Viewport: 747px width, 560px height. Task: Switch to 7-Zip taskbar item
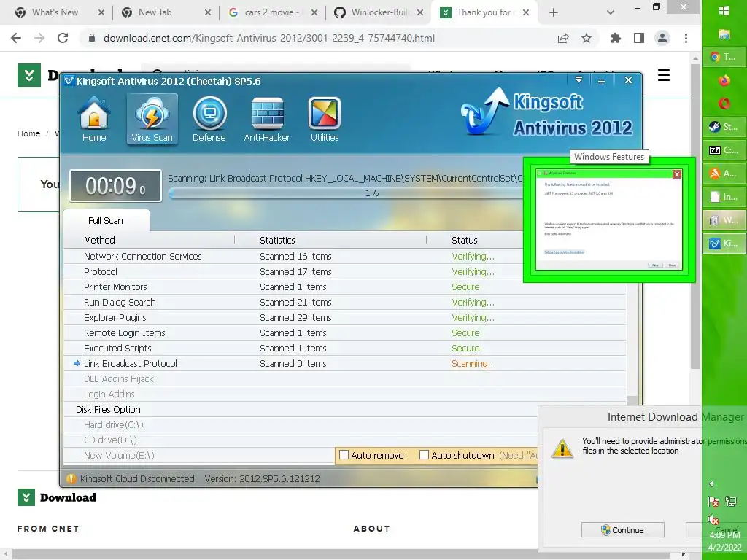point(724,150)
